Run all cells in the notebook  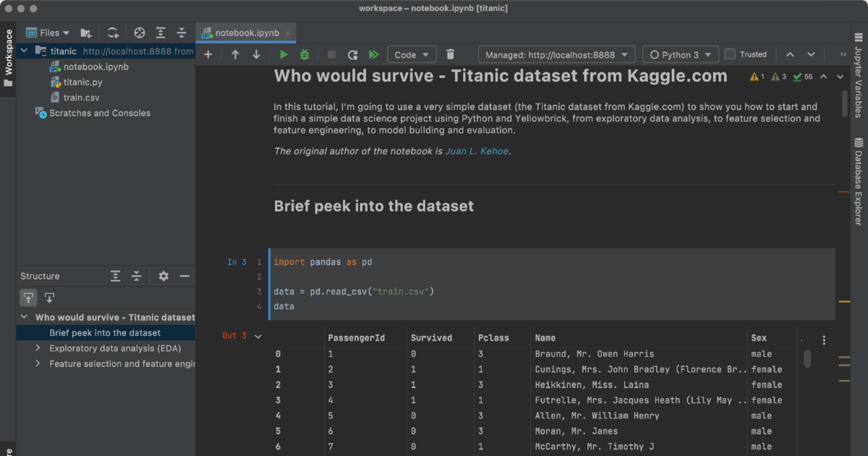click(373, 54)
